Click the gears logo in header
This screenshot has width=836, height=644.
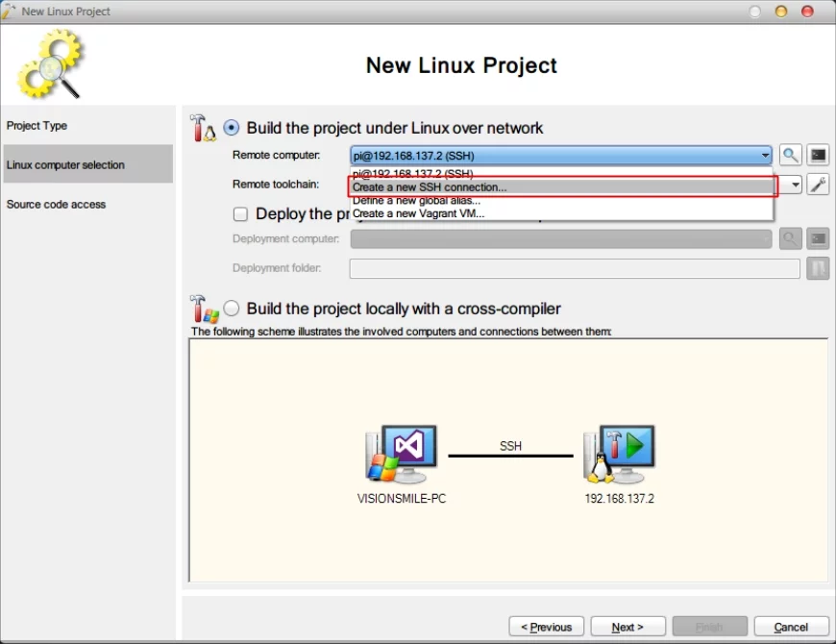pyautogui.click(x=50, y=65)
